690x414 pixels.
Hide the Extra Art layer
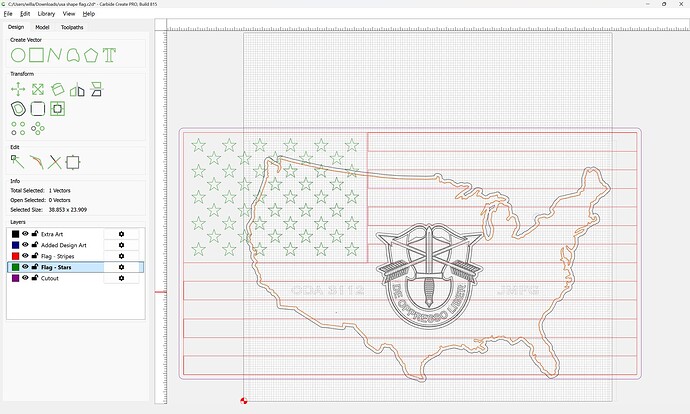point(25,234)
